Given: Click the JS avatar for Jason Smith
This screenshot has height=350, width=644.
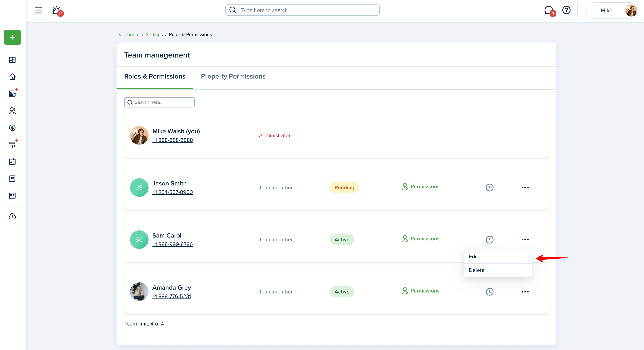Looking at the screenshot, I should [139, 188].
